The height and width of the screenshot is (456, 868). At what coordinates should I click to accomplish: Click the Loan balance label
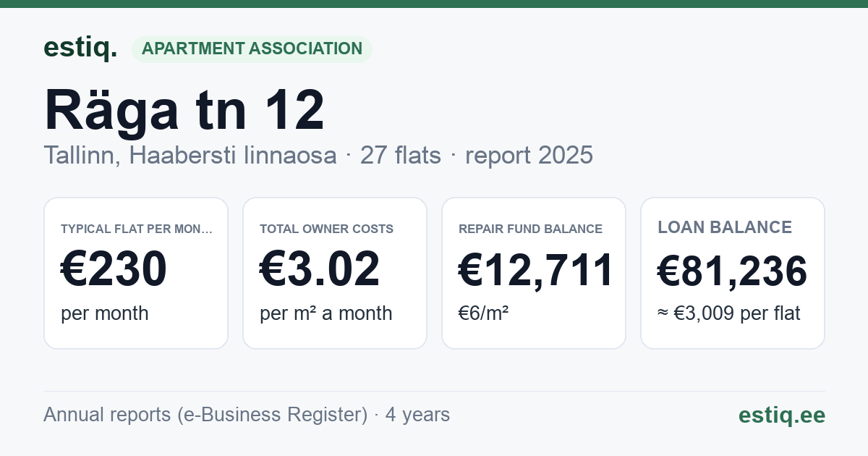[x=725, y=227]
